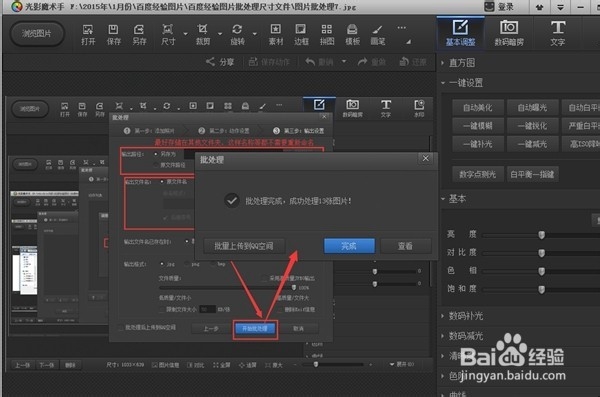
Task: Switch to the 基本调整 tab
Action: tap(460, 33)
